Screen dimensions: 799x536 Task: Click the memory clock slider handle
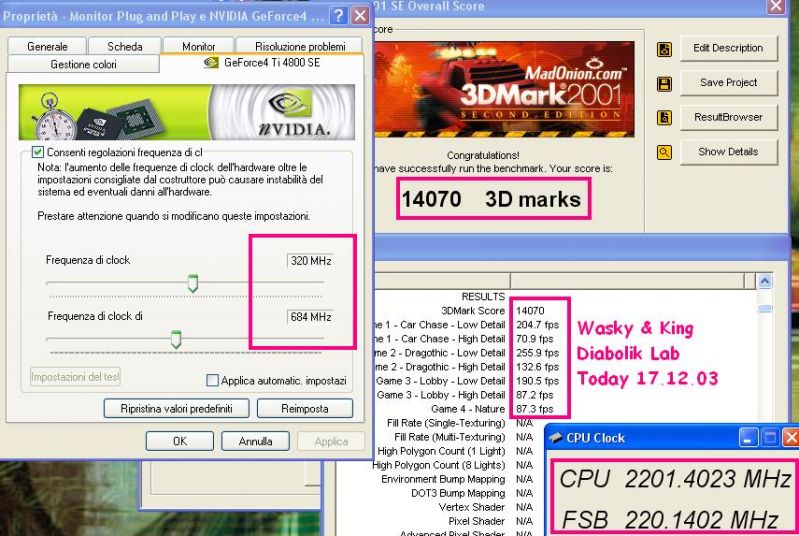pyautogui.click(x=176, y=339)
